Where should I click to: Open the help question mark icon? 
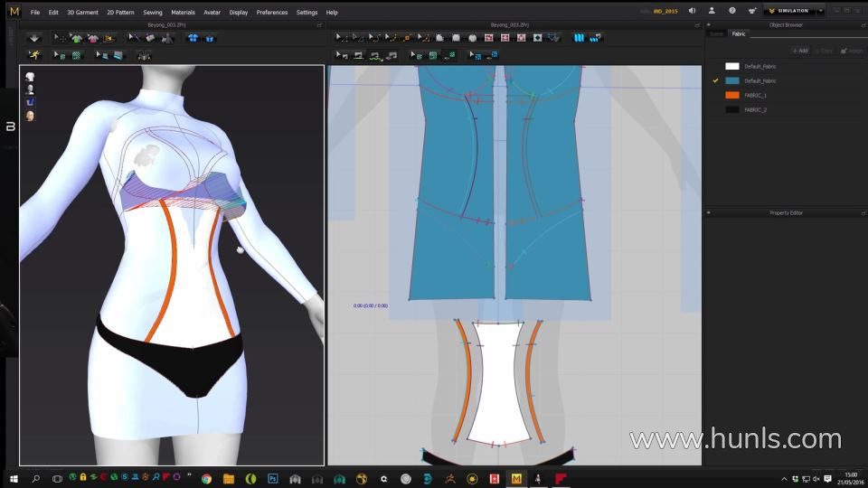[731, 11]
